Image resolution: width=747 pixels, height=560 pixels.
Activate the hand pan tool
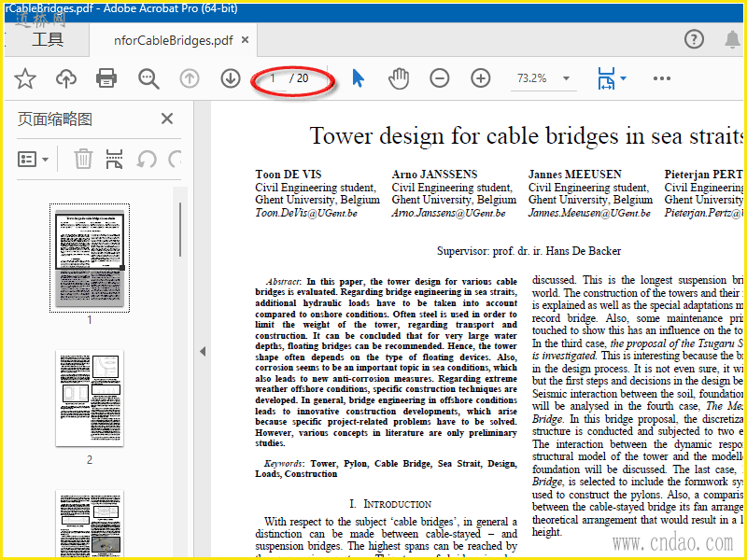399,78
